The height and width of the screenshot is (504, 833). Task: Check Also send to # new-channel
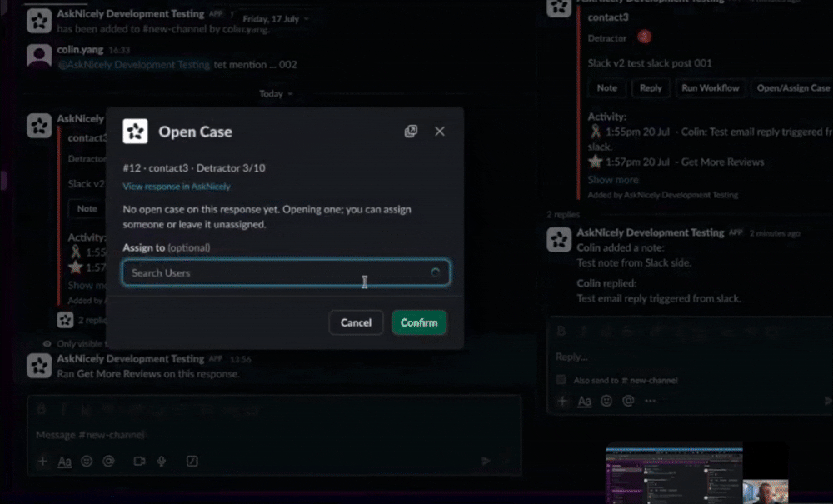tap(561, 380)
